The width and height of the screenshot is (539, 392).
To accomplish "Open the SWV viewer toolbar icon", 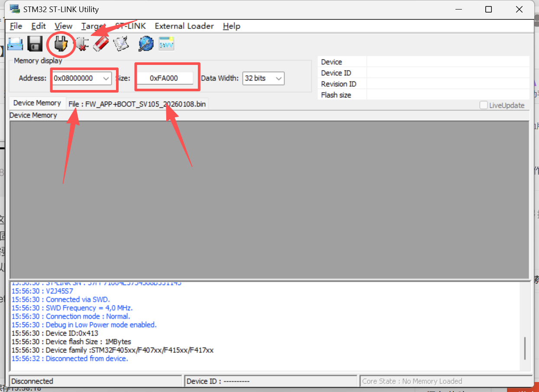I will coord(166,44).
